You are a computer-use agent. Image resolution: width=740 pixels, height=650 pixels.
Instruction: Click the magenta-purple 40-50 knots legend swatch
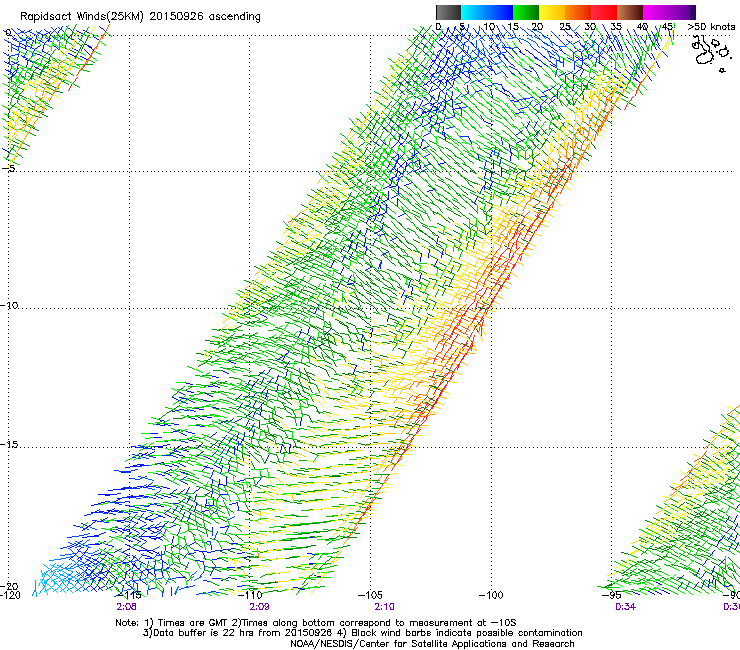point(669,12)
